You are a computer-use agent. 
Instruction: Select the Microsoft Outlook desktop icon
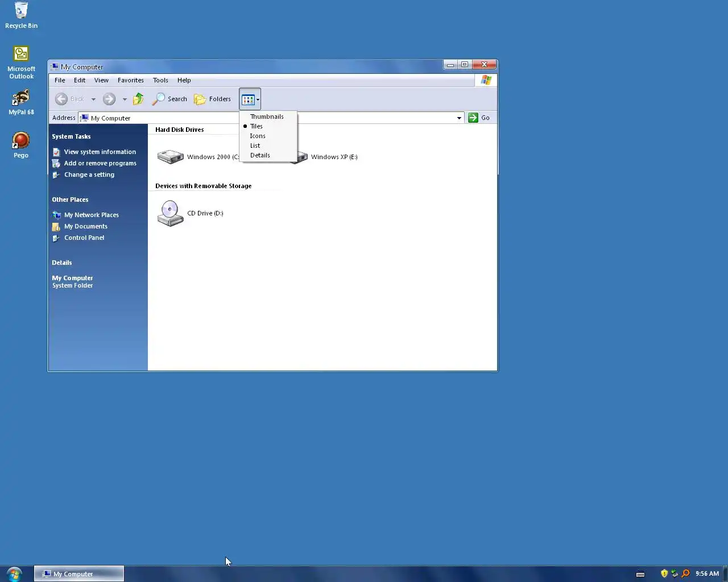[x=21, y=63]
